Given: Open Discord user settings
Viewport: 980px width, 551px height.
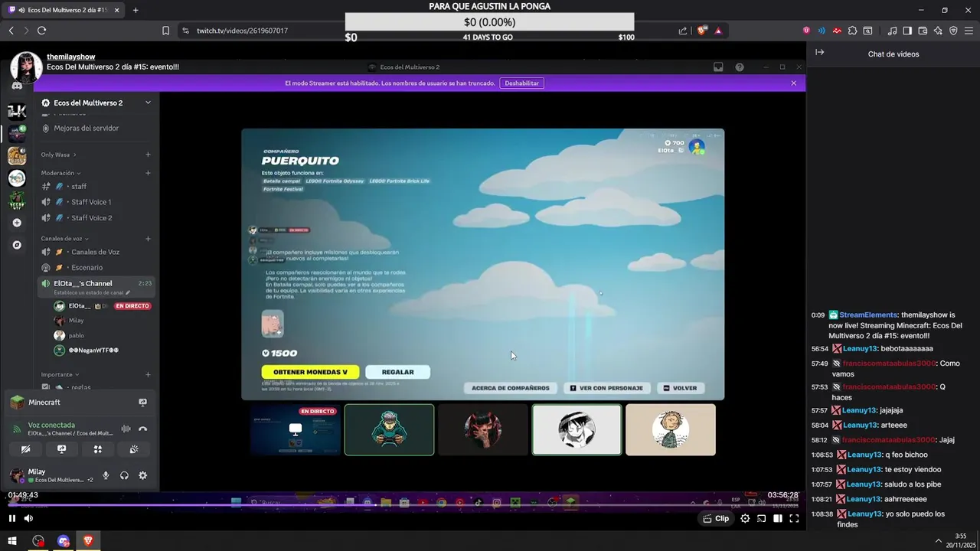Looking at the screenshot, I should coord(142,475).
